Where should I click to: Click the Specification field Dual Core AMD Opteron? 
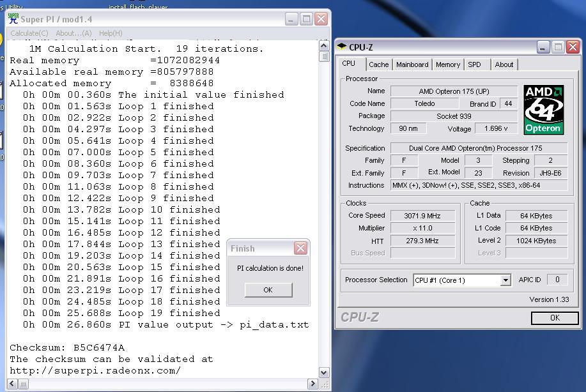click(479, 148)
